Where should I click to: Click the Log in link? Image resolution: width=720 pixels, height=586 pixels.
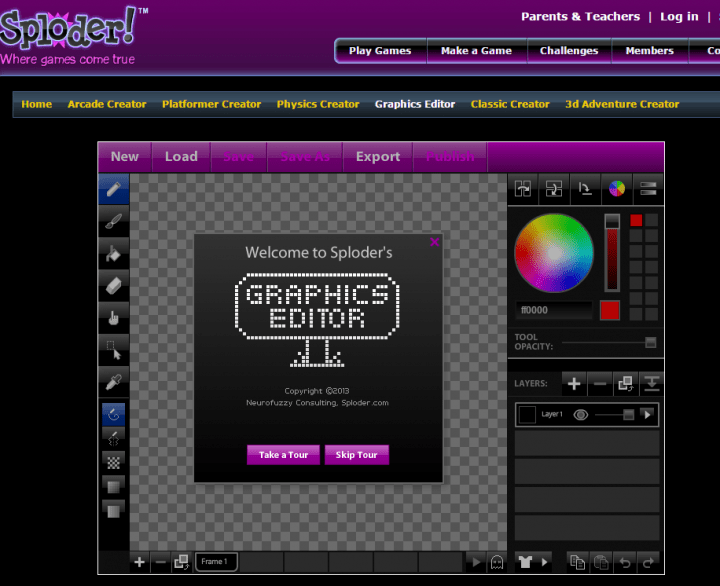pos(679,17)
